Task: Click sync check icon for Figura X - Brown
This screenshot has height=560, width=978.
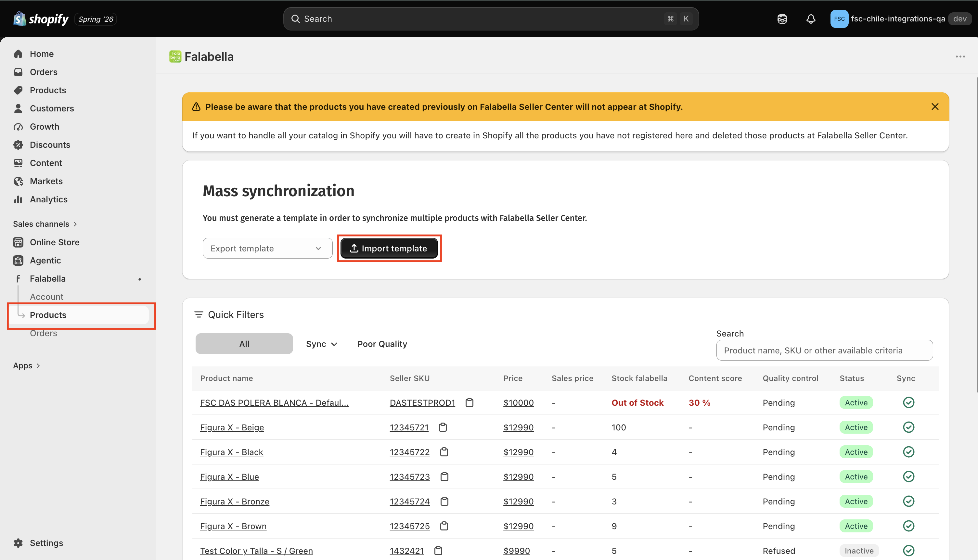Action: 908,526
